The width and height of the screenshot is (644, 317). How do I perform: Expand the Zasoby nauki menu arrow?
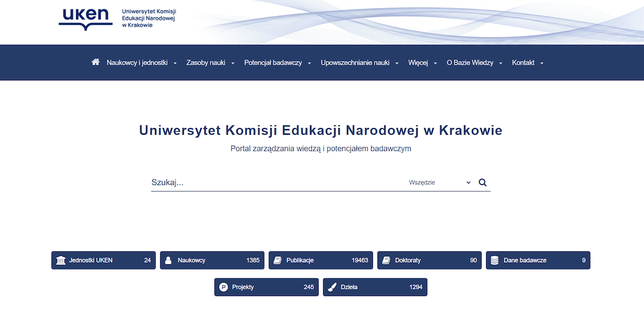(233, 63)
